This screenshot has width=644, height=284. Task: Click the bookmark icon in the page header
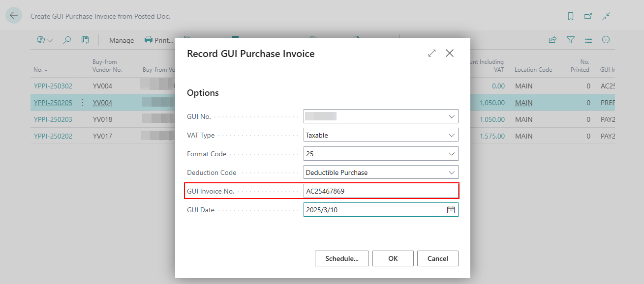(x=571, y=16)
